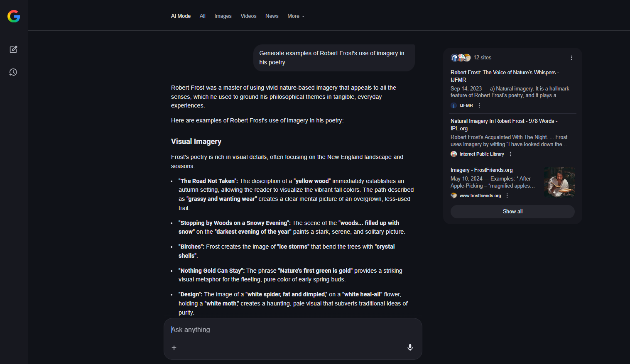Switch to the Images tab
630x364 pixels.
coord(223,16)
